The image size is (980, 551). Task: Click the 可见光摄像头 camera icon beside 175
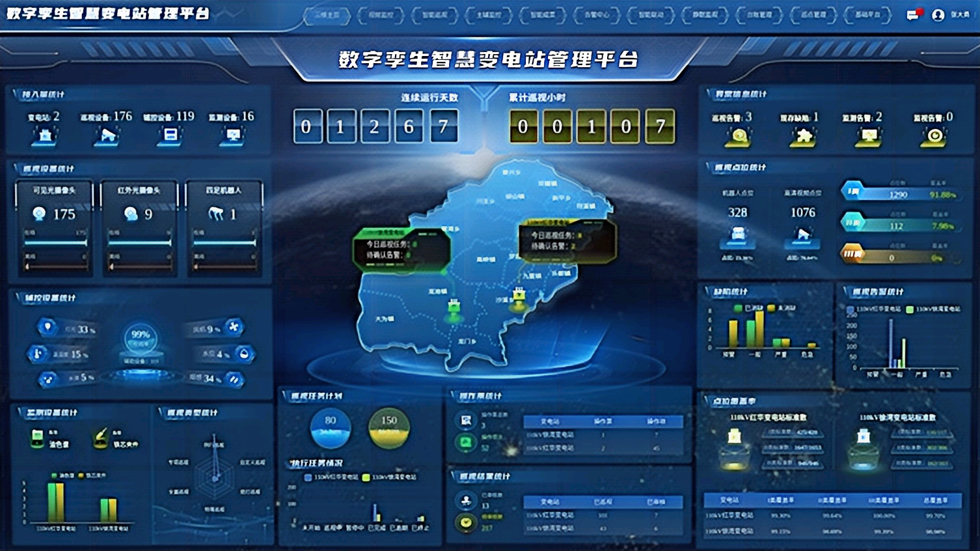pyautogui.click(x=39, y=214)
